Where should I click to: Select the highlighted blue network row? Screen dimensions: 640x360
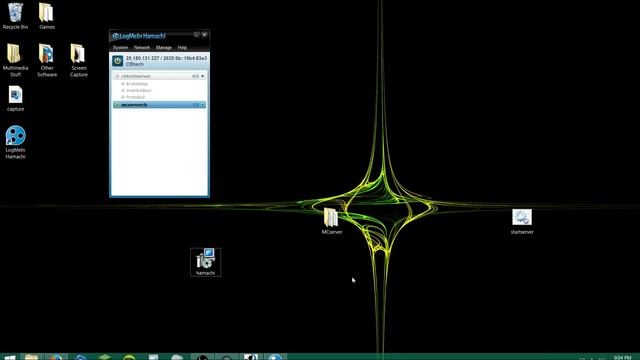click(x=159, y=105)
